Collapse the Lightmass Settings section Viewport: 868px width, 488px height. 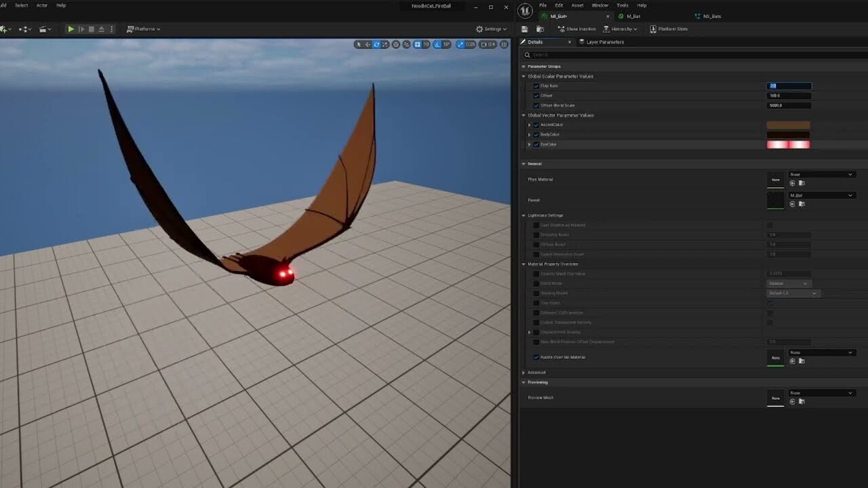coord(523,215)
